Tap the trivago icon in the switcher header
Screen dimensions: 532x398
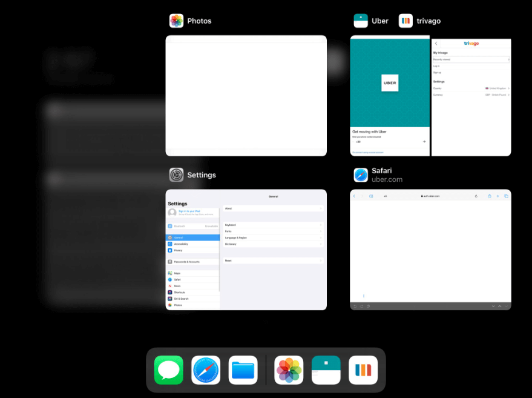[x=406, y=21]
